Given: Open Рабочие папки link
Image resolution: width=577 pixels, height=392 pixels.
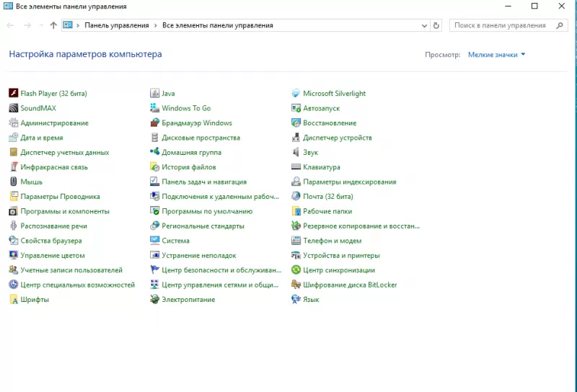Looking at the screenshot, I should (327, 211).
